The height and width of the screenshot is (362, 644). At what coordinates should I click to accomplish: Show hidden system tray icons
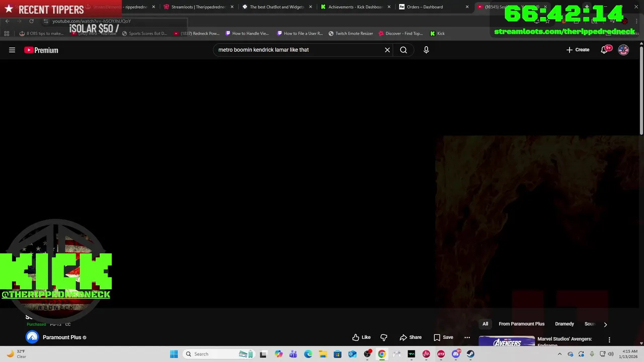point(559,354)
